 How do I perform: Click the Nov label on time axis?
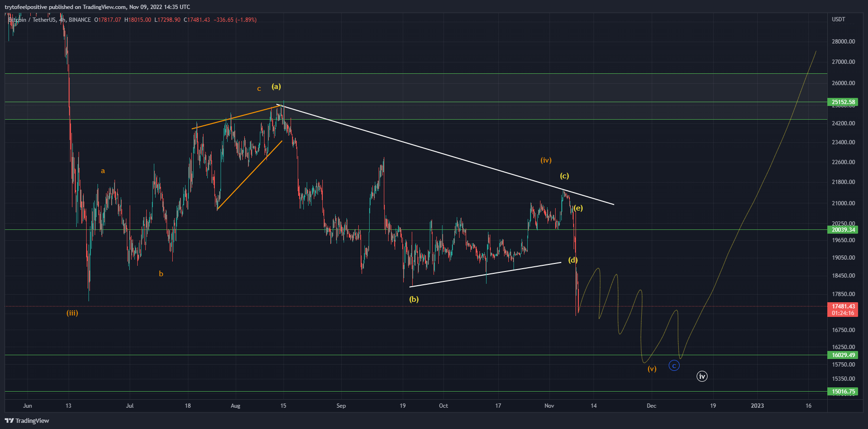click(x=549, y=406)
